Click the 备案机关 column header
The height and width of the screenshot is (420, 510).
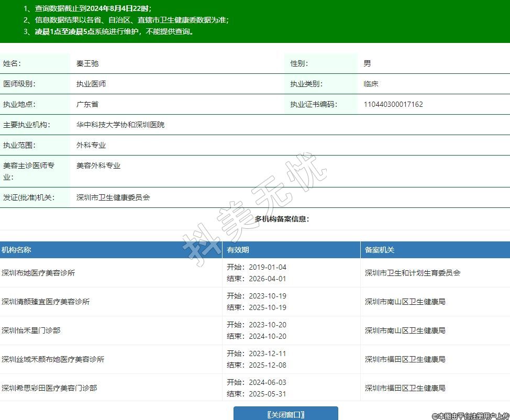[380, 250]
